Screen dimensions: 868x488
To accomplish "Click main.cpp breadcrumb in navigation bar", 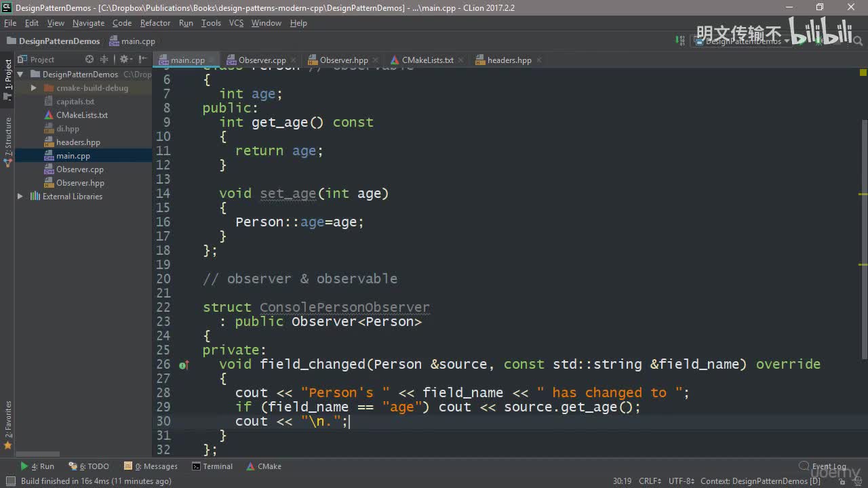I will 132,41.
